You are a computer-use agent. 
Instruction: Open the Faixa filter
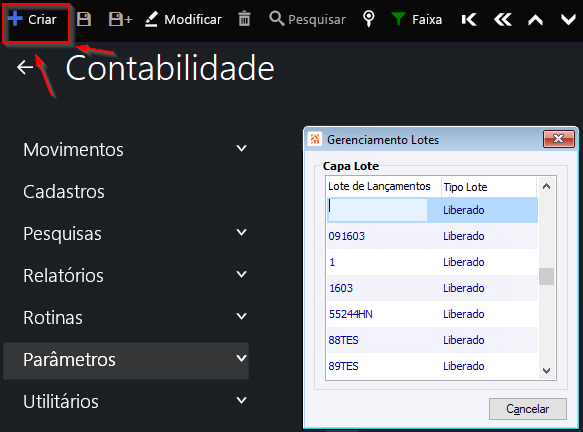pyautogui.click(x=416, y=19)
